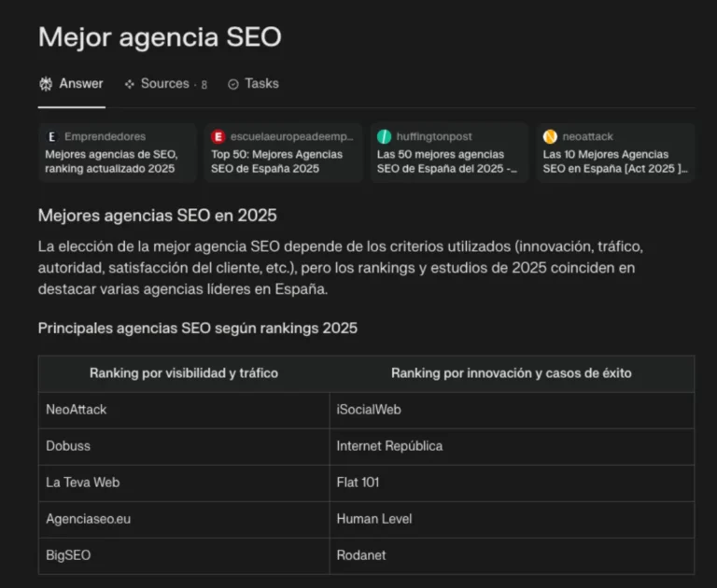Click the 'Mejor agencia SEO' title
717x588 pixels.
click(160, 37)
